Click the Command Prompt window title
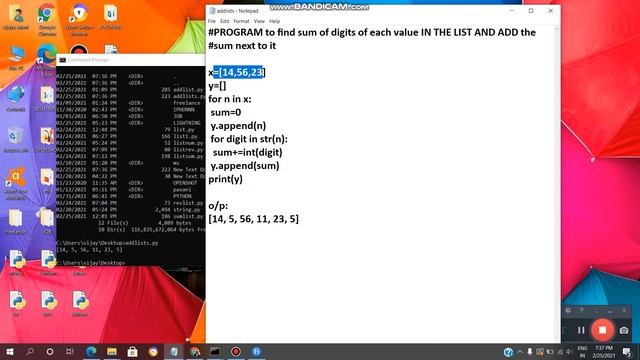This screenshot has height=360, width=640. click(88, 60)
